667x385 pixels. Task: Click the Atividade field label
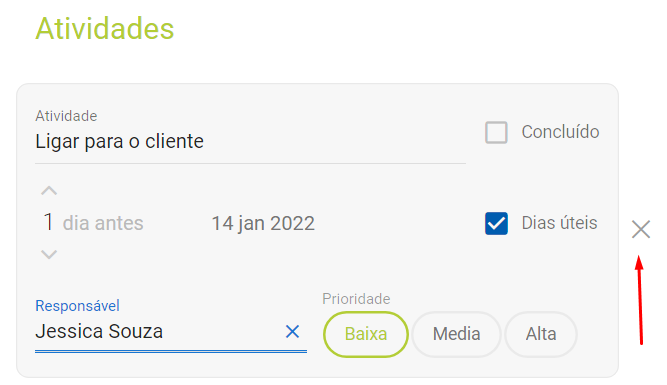(66, 116)
